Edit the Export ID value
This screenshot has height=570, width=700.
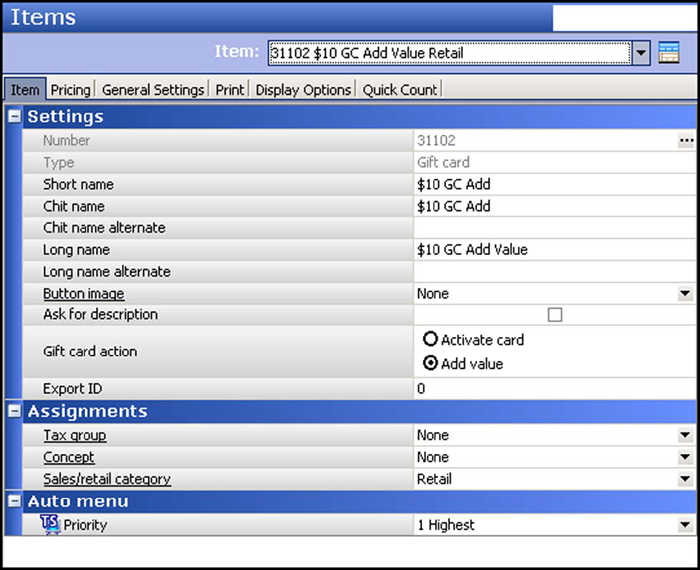[554, 389]
